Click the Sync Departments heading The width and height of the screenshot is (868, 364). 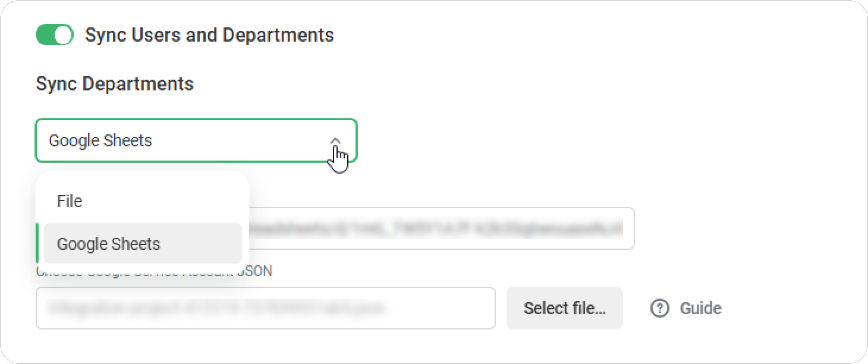click(115, 84)
